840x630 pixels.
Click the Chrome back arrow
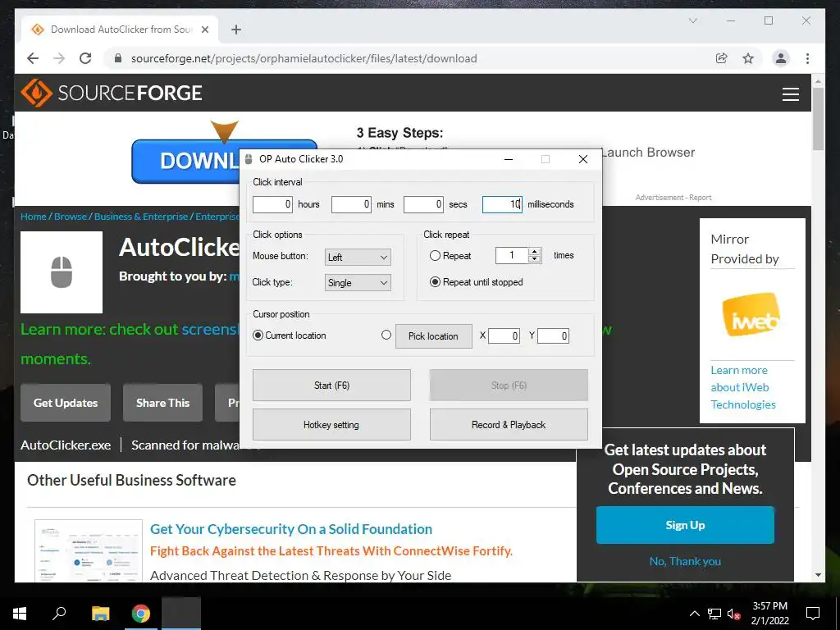(x=33, y=58)
